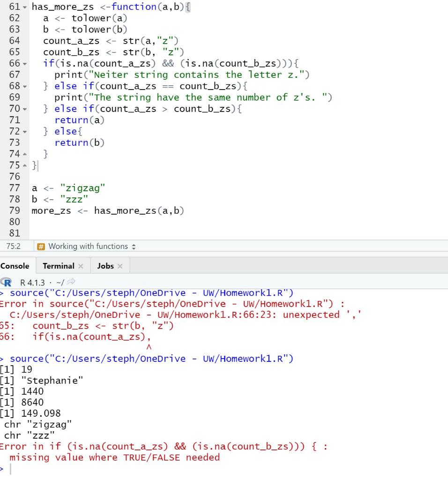Viewport: 448px width, 480px height.
Task: Collapse the function fold arrow at line 61
Action: click(x=25, y=7)
